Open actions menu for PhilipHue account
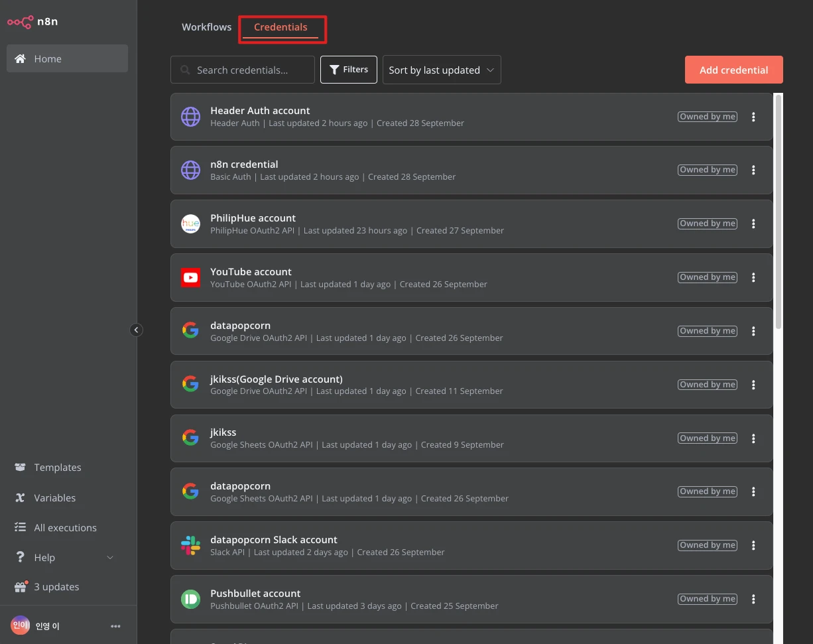The width and height of the screenshot is (813, 644). [753, 224]
